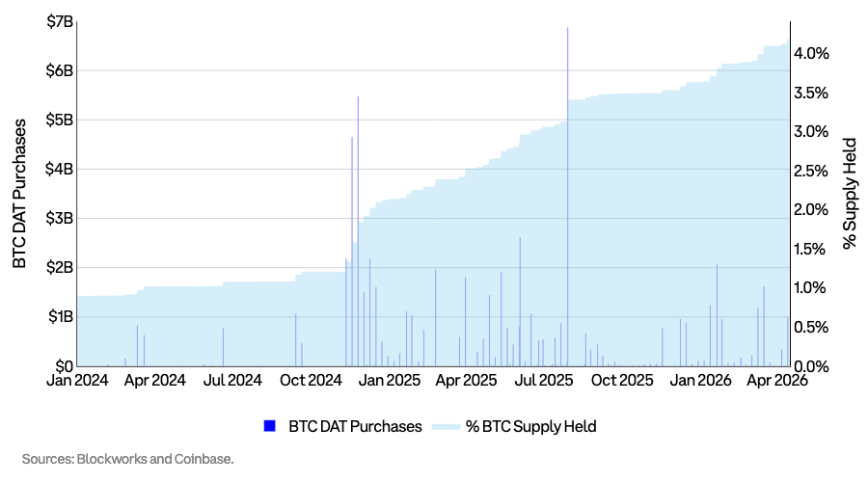
Task: Click the 'Sources: Blockworks and Coinbase.' text
Action: pyautogui.click(x=128, y=459)
